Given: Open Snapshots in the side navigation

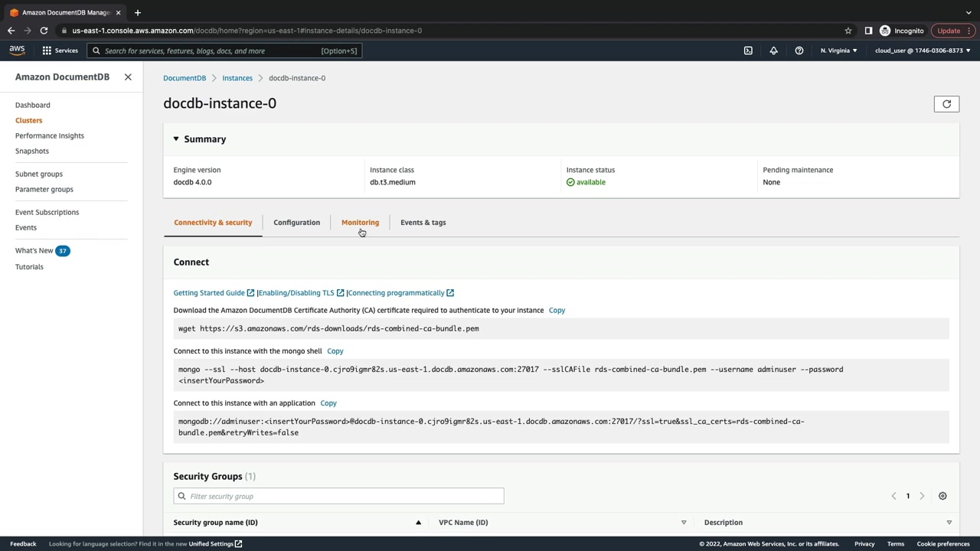Looking at the screenshot, I should coord(32,151).
